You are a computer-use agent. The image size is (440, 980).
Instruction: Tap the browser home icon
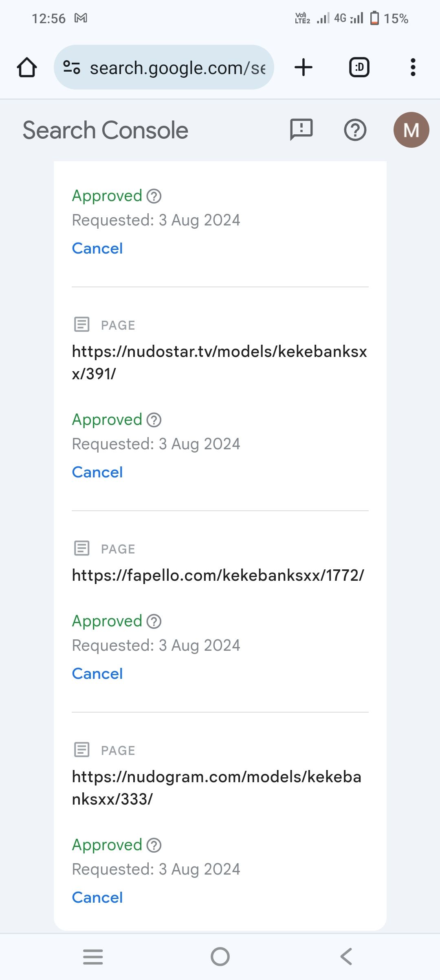click(x=27, y=67)
